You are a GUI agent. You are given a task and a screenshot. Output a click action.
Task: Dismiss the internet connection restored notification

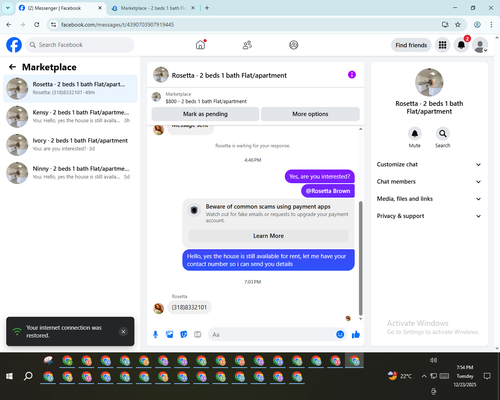pyautogui.click(x=123, y=331)
